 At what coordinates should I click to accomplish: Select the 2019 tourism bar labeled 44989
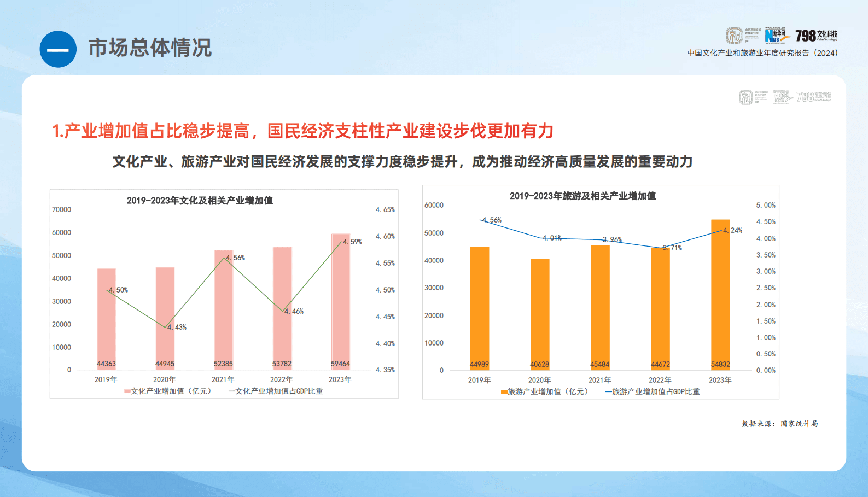tap(480, 308)
